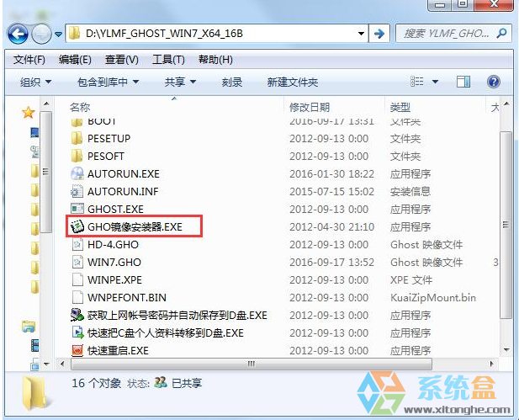Image resolution: width=519 pixels, height=420 pixels.
Task: Click the horizontal scrollbar thumb
Action: (x=252, y=364)
